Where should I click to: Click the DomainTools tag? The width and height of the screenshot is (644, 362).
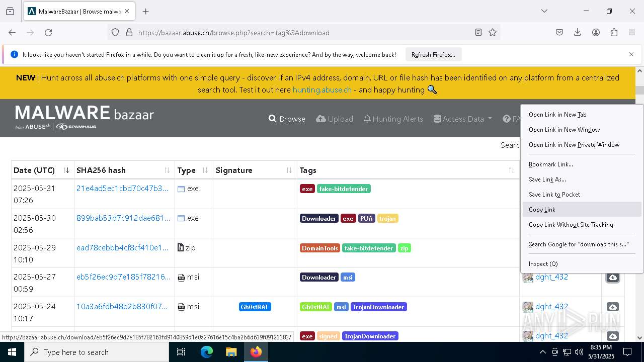tap(320, 248)
